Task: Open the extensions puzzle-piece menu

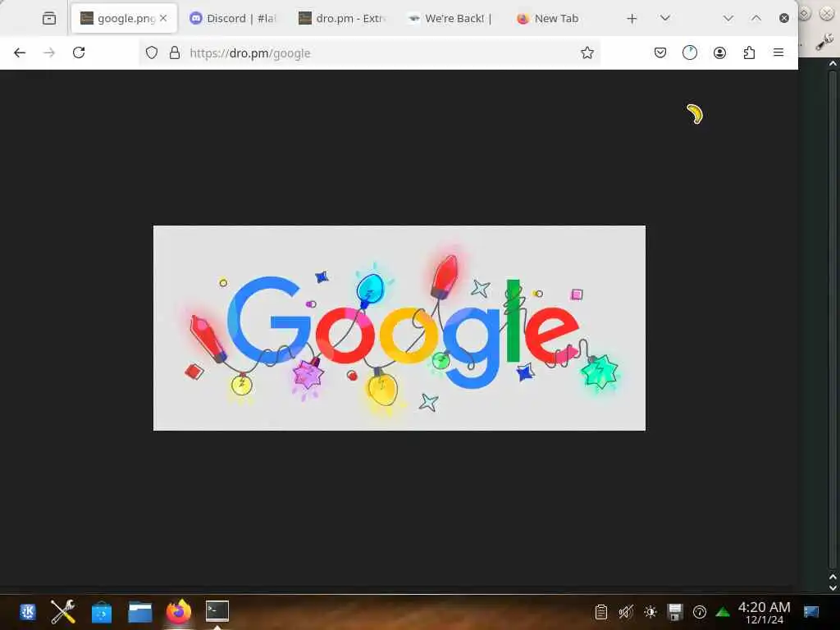Action: [749, 52]
